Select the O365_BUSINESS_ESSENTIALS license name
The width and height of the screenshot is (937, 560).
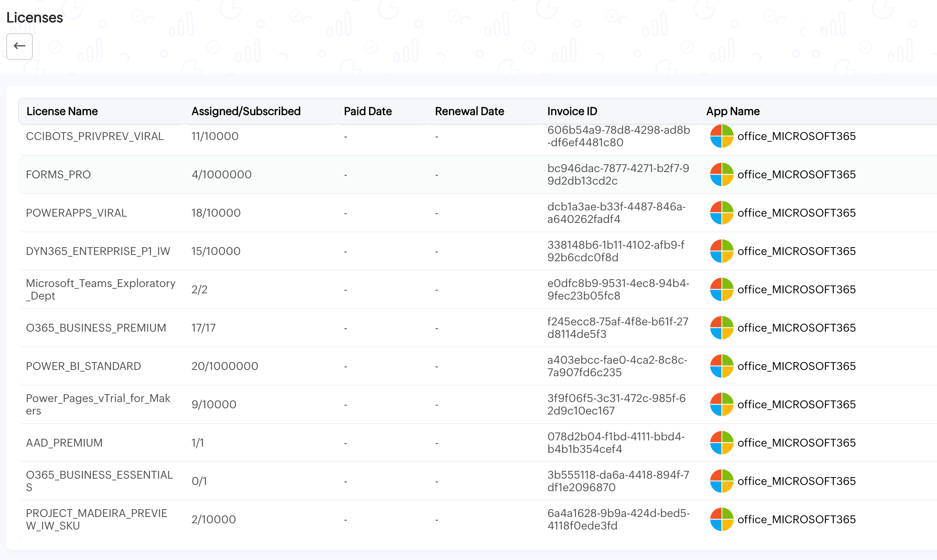coord(99,481)
